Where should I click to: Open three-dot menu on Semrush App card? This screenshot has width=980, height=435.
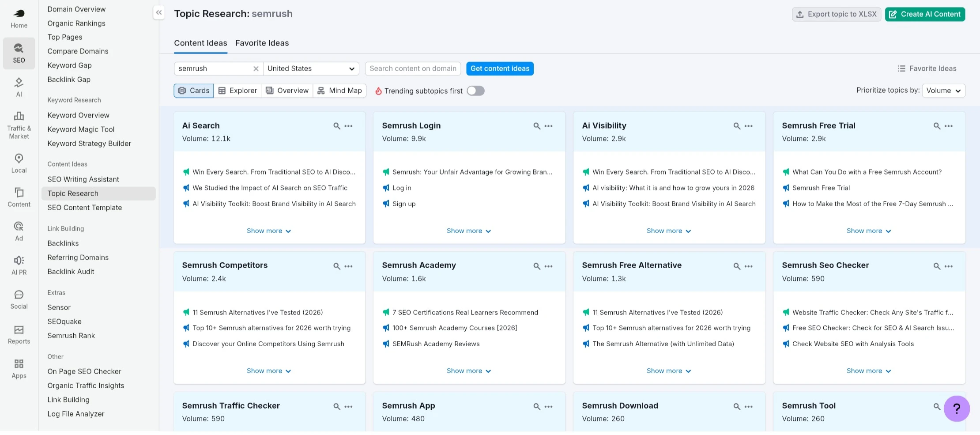click(549, 406)
